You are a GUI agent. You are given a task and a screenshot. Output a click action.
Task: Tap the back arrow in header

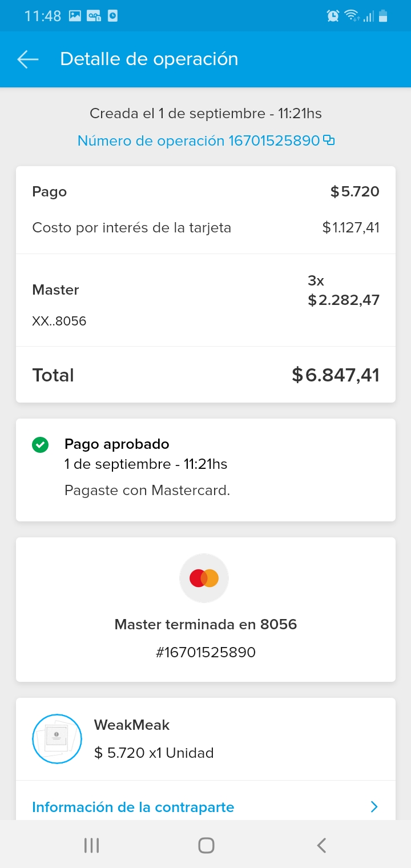coord(27,59)
